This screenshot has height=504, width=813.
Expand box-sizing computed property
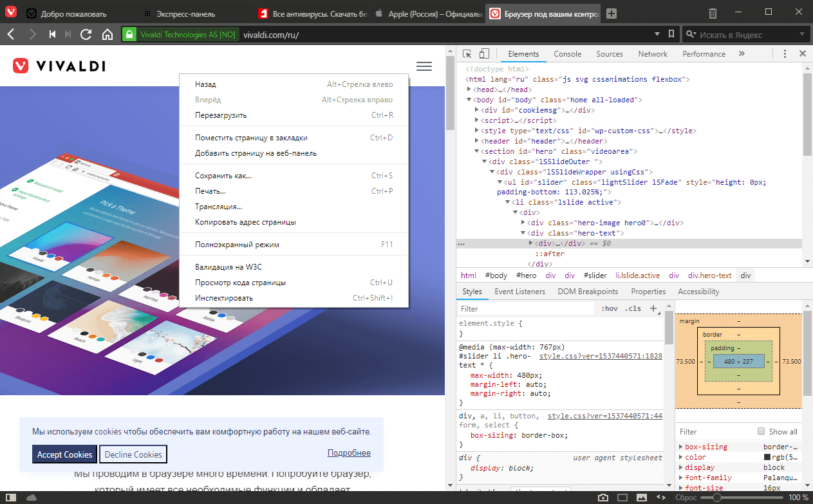pyautogui.click(x=682, y=447)
